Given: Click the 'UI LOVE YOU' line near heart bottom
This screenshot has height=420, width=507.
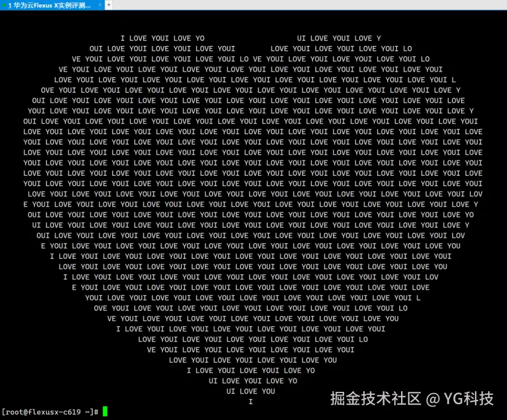Looking at the screenshot, I should (250, 391).
